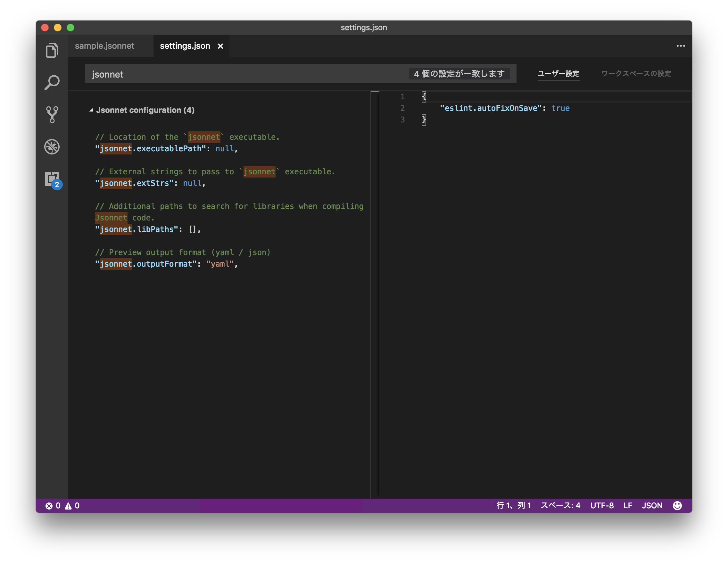Viewport: 728px width, 564px height.
Task: Select the jsonnet.extStrs setting
Action: (x=135, y=183)
